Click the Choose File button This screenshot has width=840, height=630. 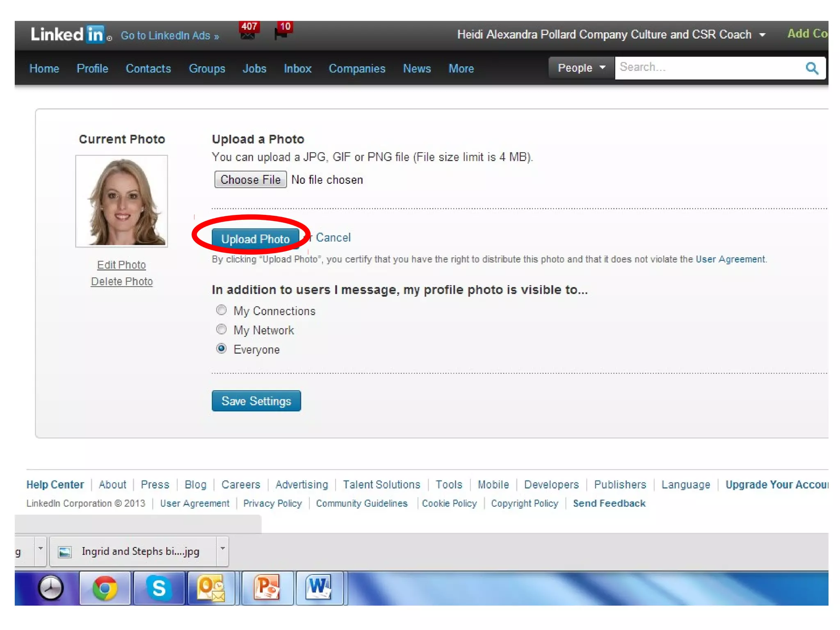click(250, 180)
